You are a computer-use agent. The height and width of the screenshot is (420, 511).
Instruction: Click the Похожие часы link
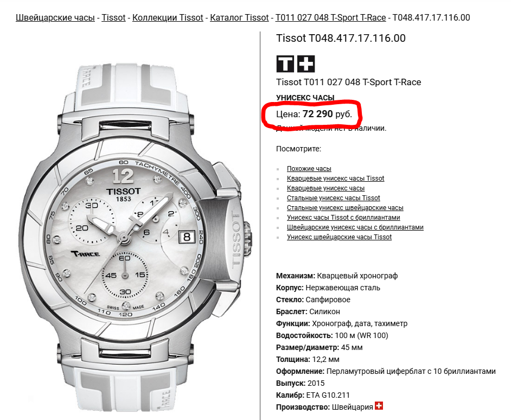(x=309, y=169)
